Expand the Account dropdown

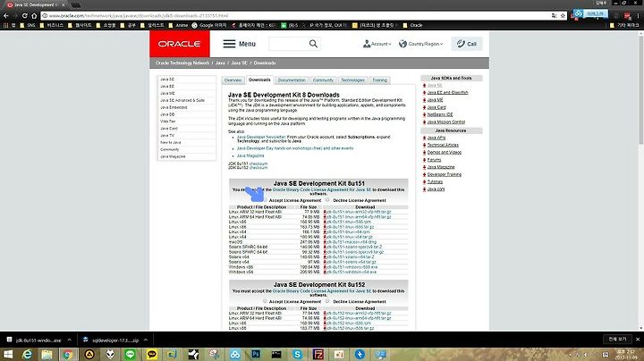(x=377, y=44)
